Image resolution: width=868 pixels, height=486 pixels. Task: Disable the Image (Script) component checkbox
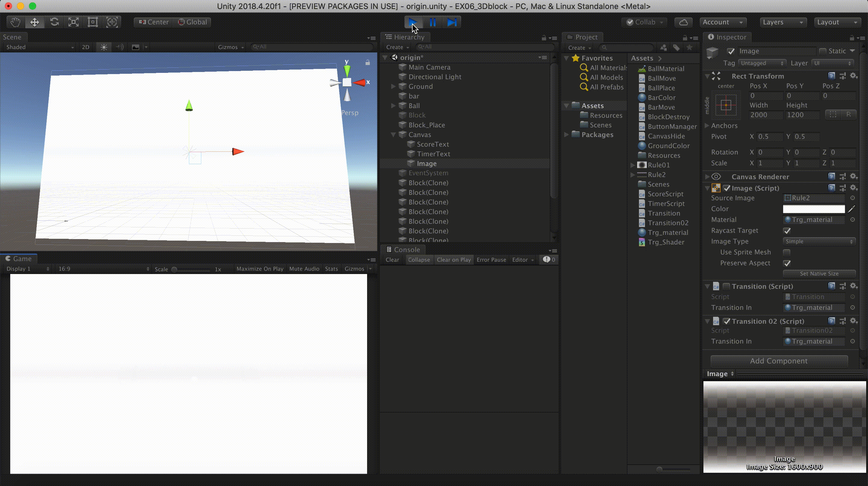tap(727, 188)
